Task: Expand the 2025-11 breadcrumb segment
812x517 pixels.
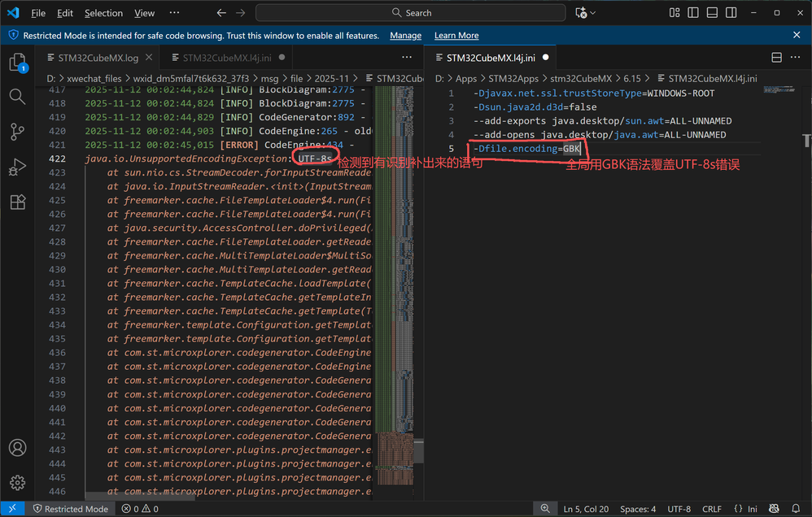Action: click(331, 79)
